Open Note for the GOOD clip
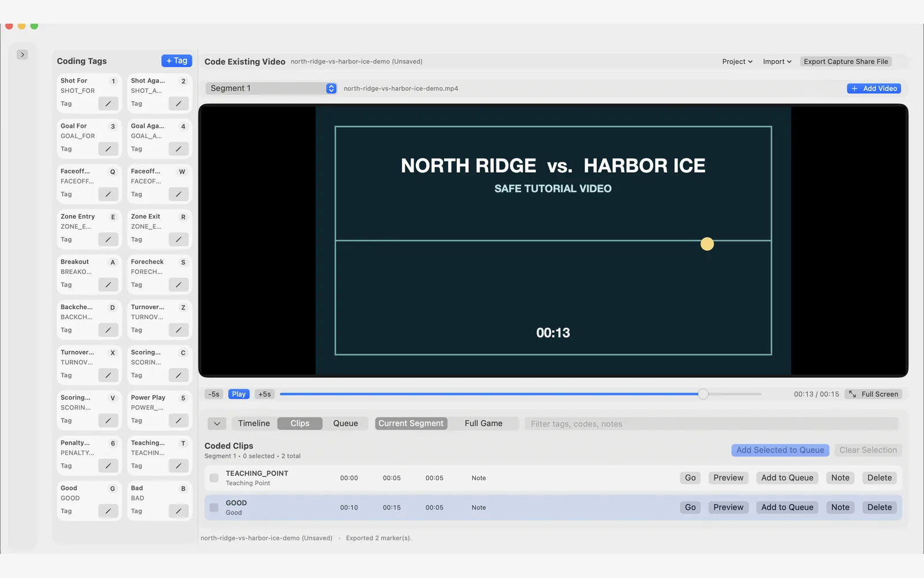 (840, 507)
